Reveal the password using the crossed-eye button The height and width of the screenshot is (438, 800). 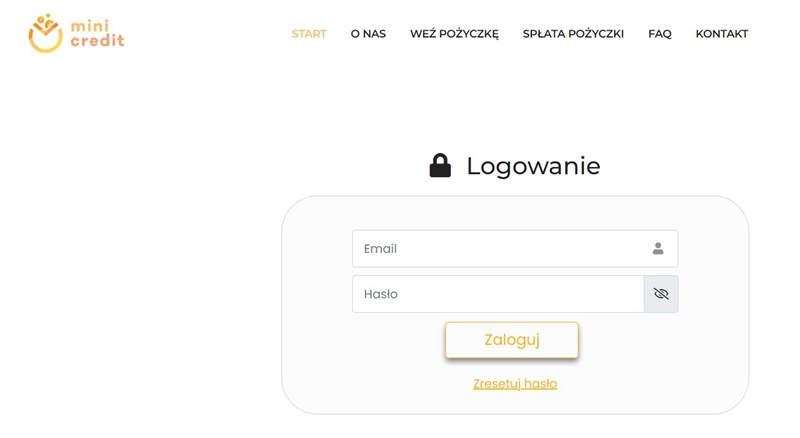click(x=661, y=294)
